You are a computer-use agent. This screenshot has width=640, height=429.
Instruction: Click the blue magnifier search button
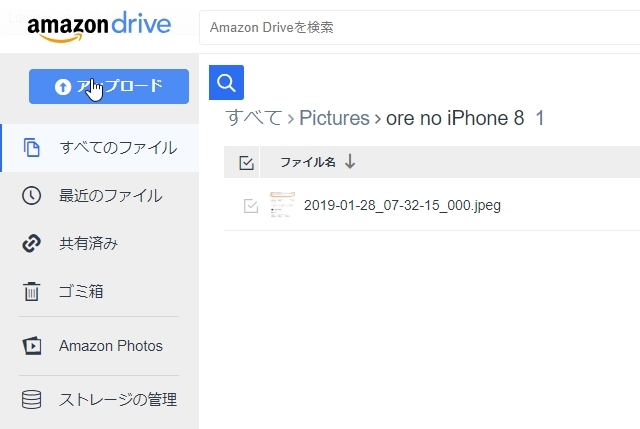pos(227,82)
